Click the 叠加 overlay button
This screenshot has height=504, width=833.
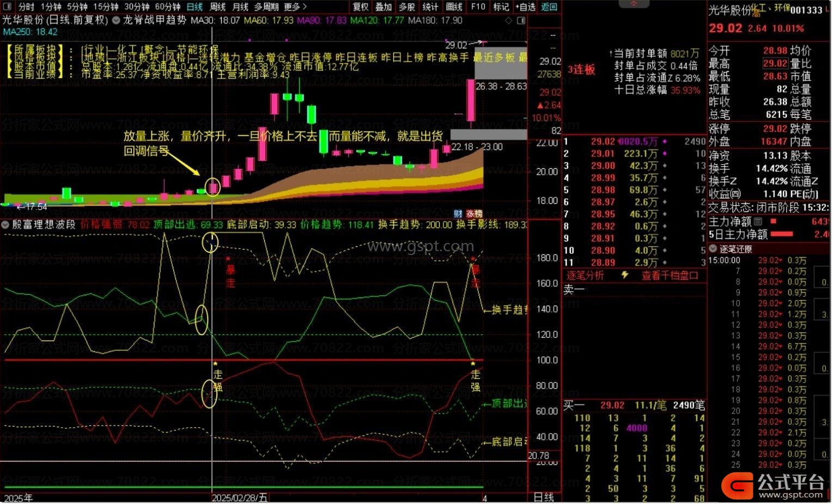[x=384, y=7]
